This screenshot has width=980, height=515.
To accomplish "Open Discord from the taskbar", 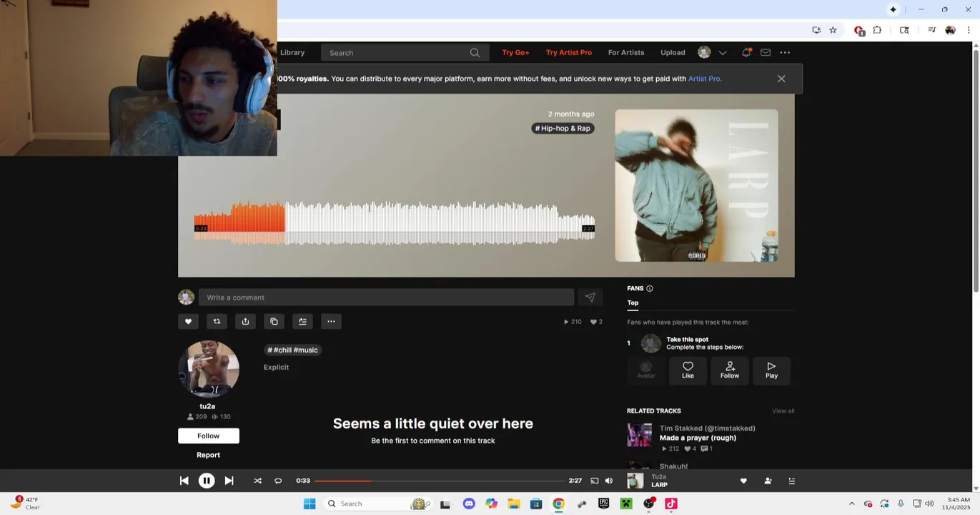I will (469, 504).
